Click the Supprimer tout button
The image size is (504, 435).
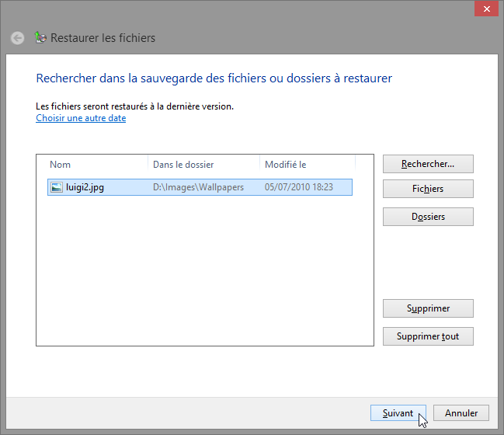pyautogui.click(x=428, y=336)
